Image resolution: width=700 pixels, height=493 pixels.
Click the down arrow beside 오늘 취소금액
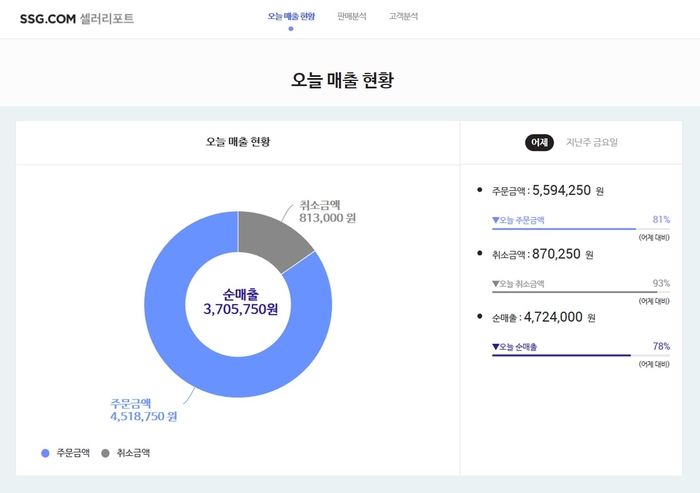click(x=496, y=284)
